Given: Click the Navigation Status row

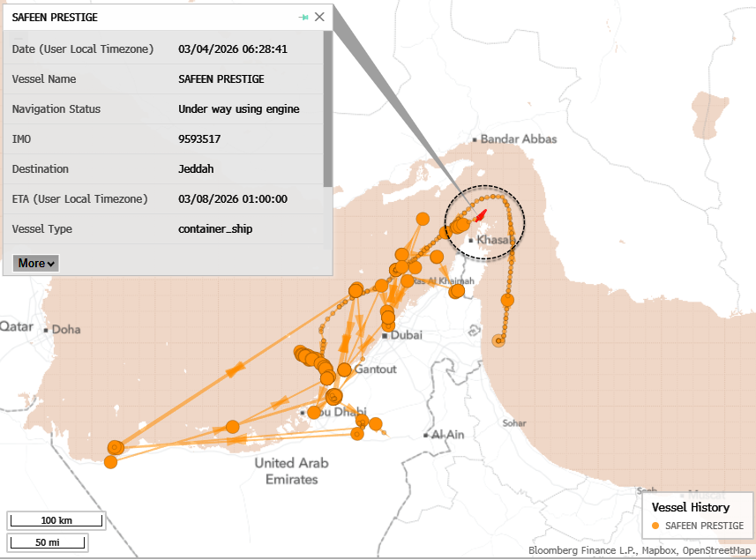Looking at the screenshot, I should click(x=166, y=109).
